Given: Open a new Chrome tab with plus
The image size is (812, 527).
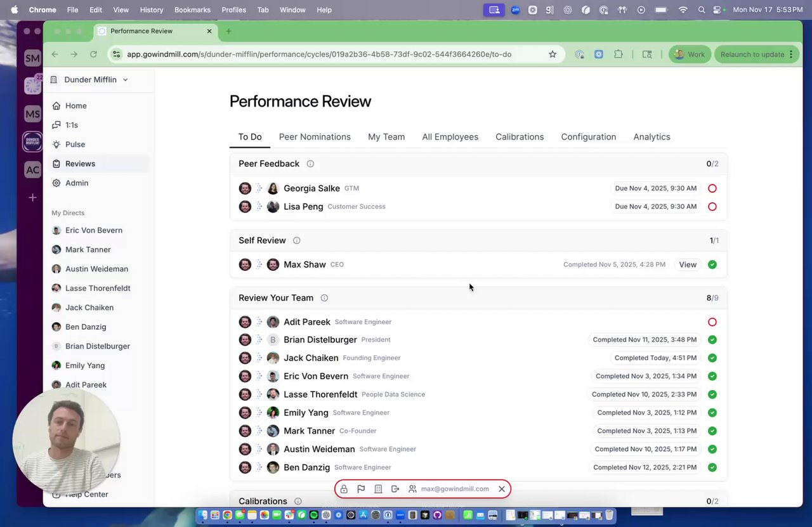Looking at the screenshot, I should [x=228, y=31].
